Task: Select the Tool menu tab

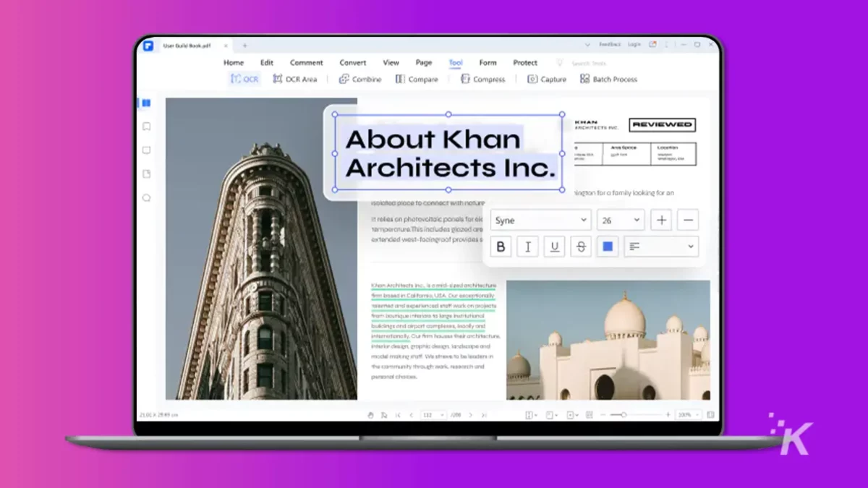Action: point(456,63)
